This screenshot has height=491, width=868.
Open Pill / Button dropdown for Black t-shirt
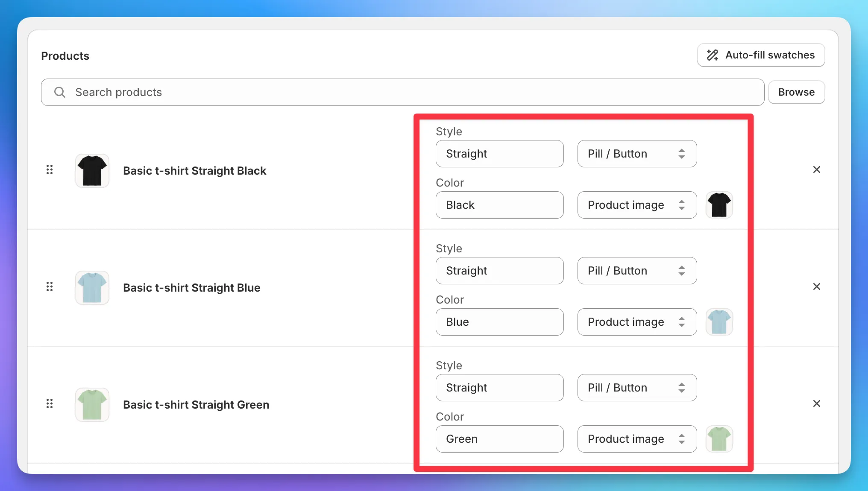[x=637, y=154]
